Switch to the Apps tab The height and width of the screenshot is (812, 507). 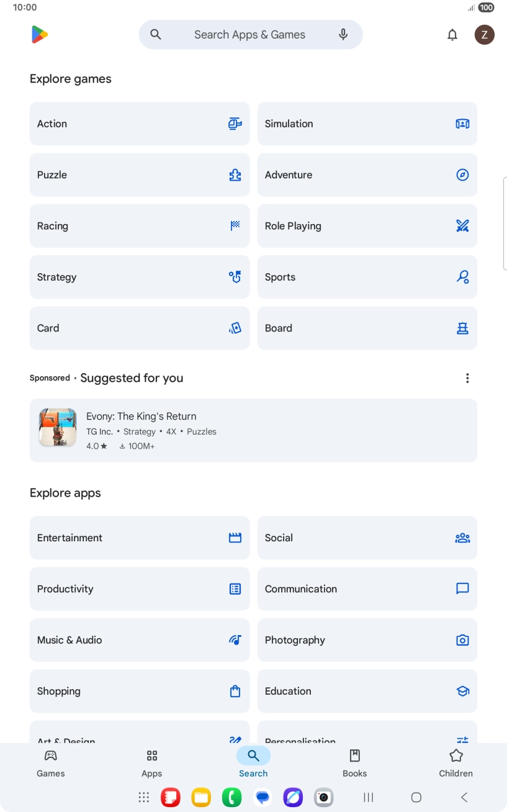[x=151, y=763]
